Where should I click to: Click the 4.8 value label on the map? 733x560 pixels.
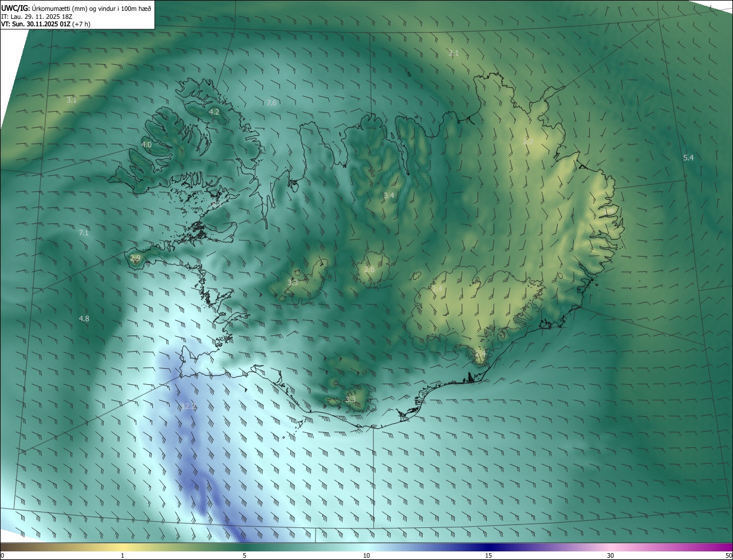[x=84, y=318]
